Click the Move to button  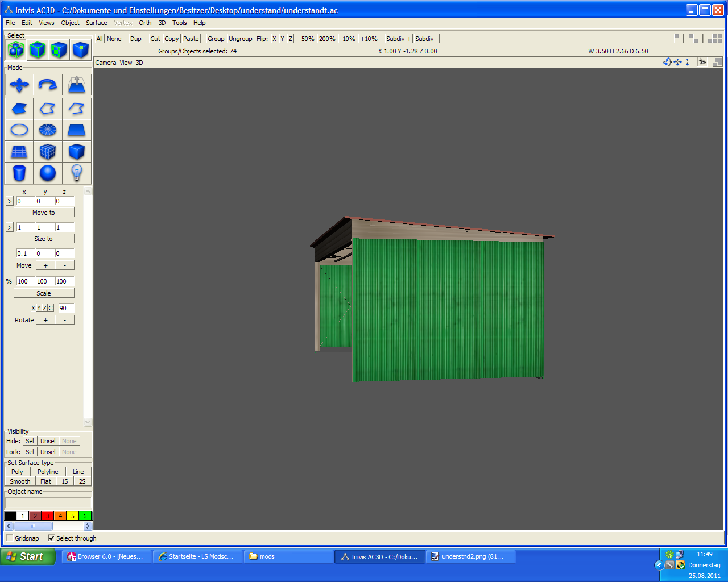coord(44,213)
